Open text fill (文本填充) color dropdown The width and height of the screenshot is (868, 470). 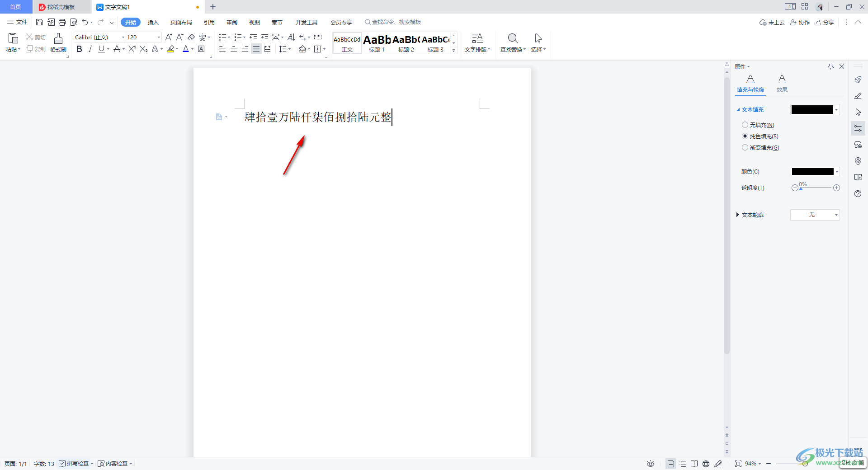pos(837,109)
